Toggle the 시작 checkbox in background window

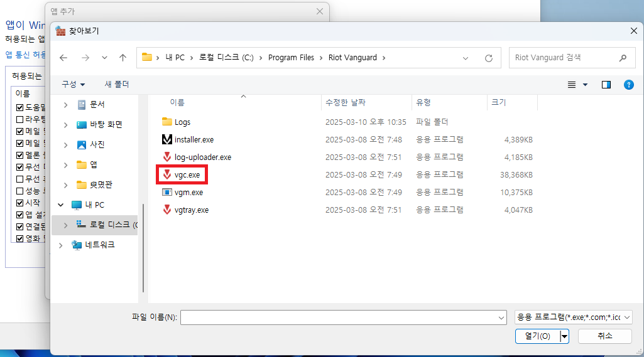click(19, 203)
